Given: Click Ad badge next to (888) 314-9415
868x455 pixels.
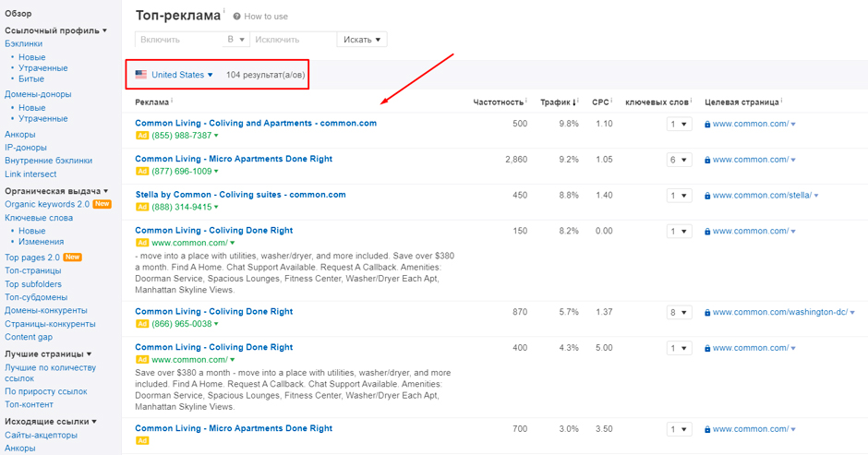Looking at the screenshot, I should (142, 207).
